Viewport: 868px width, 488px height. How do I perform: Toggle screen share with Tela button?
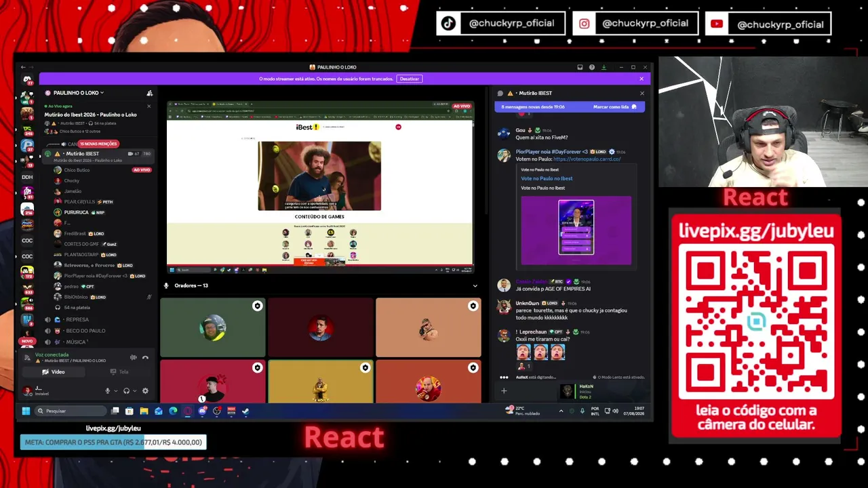119,371
